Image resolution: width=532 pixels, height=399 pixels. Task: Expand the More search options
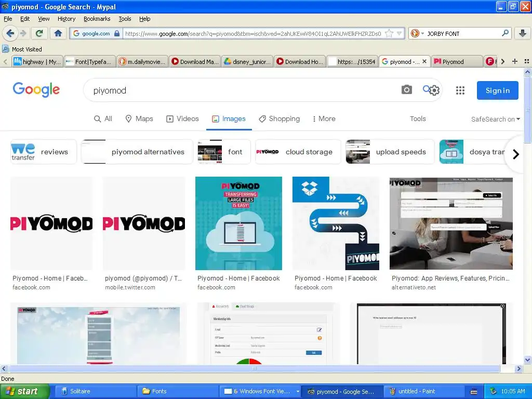pyautogui.click(x=324, y=119)
